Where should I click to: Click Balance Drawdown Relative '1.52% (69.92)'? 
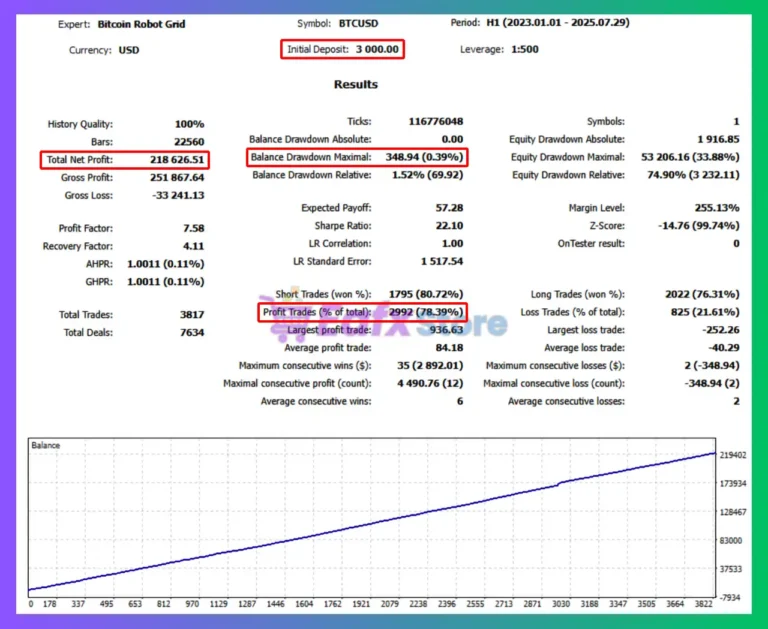point(428,175)
